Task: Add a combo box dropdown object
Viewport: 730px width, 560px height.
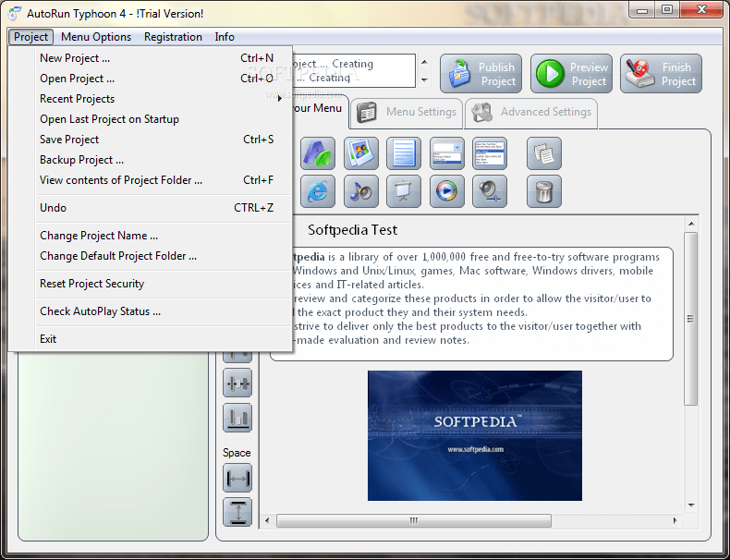Action: coord(447,153)
